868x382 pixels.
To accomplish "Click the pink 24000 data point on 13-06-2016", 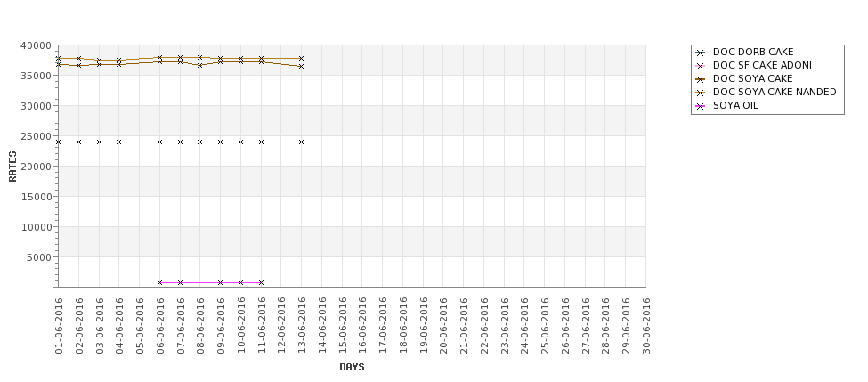I will pyautogui.click(x=301, y=142).
